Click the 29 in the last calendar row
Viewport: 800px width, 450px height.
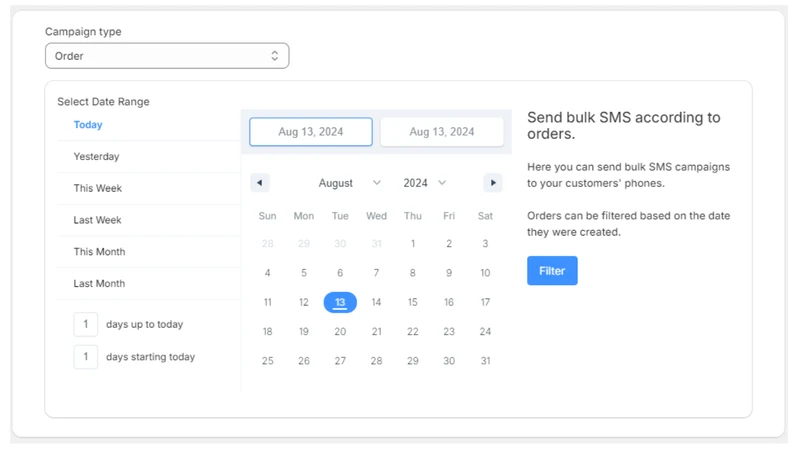tap(413, 361)
